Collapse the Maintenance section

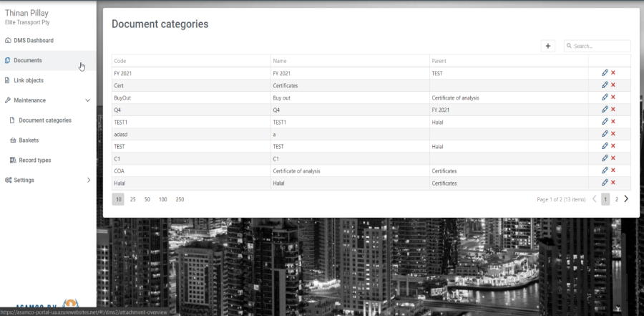(x=88, y=100)
